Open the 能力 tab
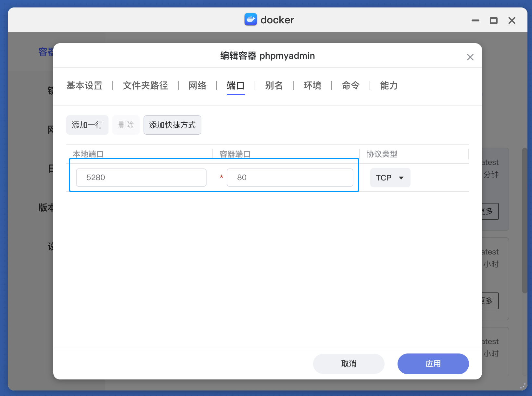This screenshot has width=532, height=396. (389, 86)
